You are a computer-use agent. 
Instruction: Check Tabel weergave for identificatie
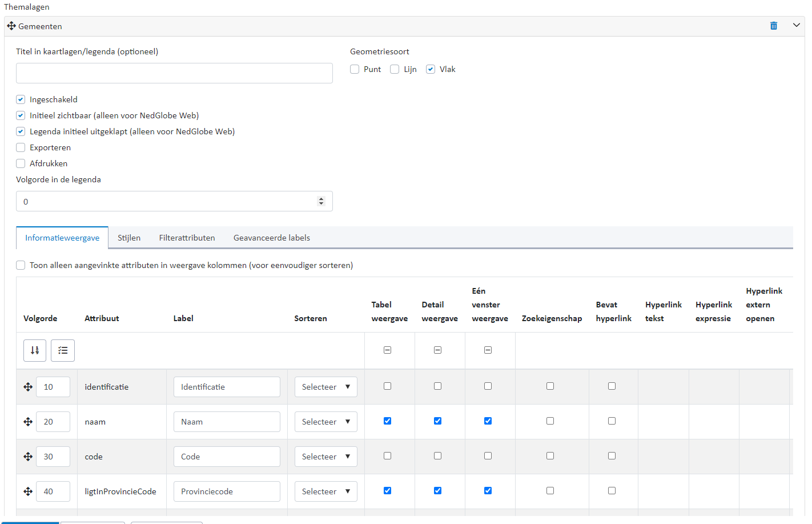(388, 386)
